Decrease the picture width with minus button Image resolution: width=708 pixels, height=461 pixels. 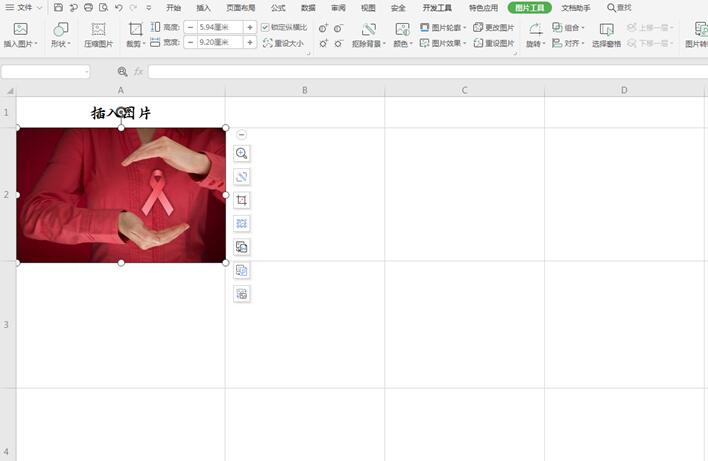[x=191, y=42]
